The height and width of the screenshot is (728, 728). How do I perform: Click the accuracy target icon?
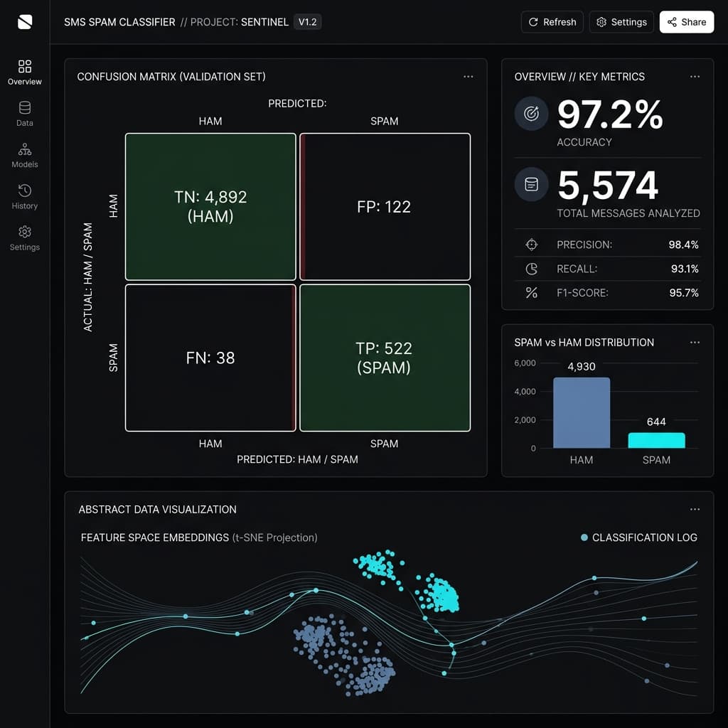point(531,113)
